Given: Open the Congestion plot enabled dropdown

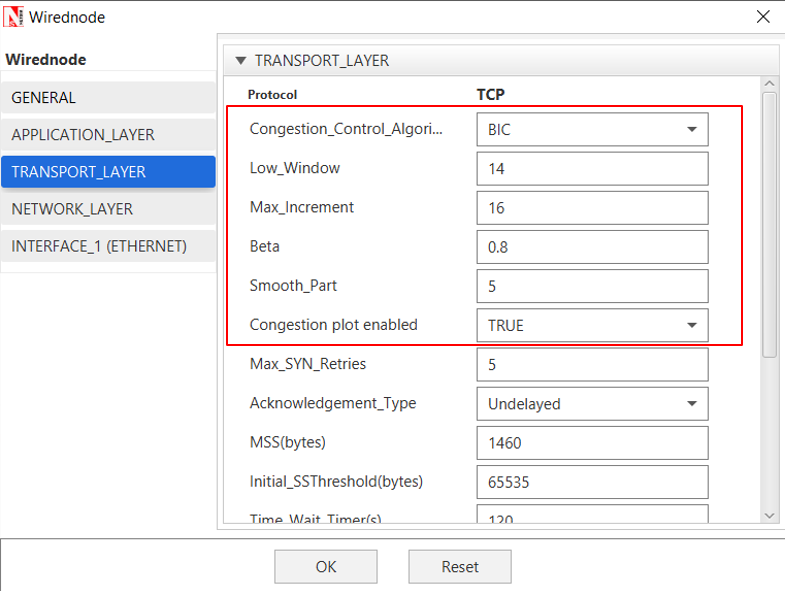Looking at the screenshot, I should pos(592,325).
